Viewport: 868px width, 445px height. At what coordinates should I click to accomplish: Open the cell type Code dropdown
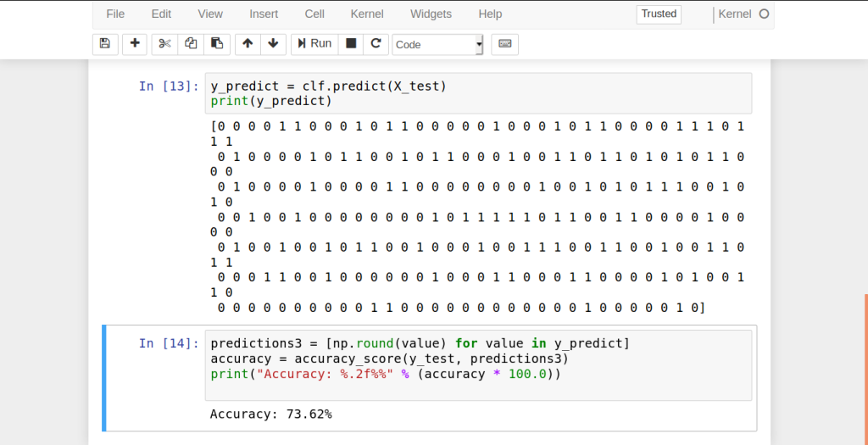pos(437,44)
